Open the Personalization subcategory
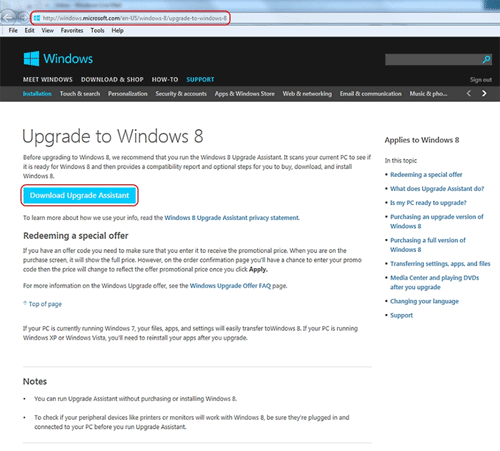 128,94
